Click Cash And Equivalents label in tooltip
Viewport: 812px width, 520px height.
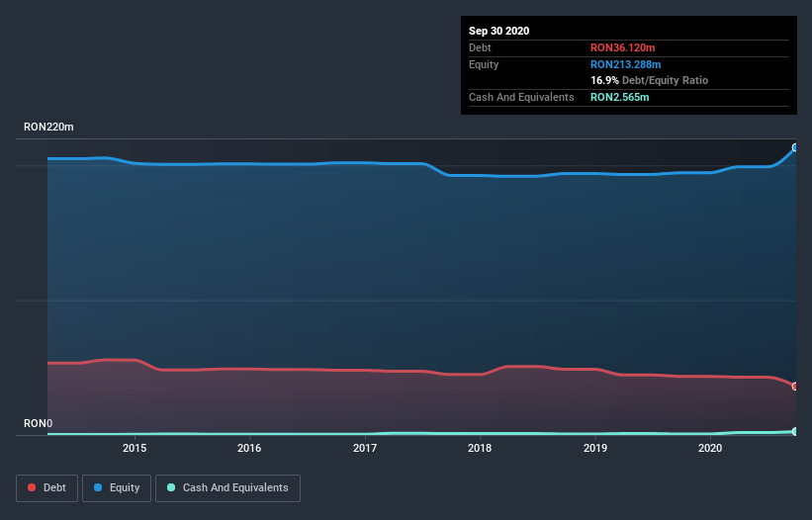pyautogui.click(x=521, y=97)
